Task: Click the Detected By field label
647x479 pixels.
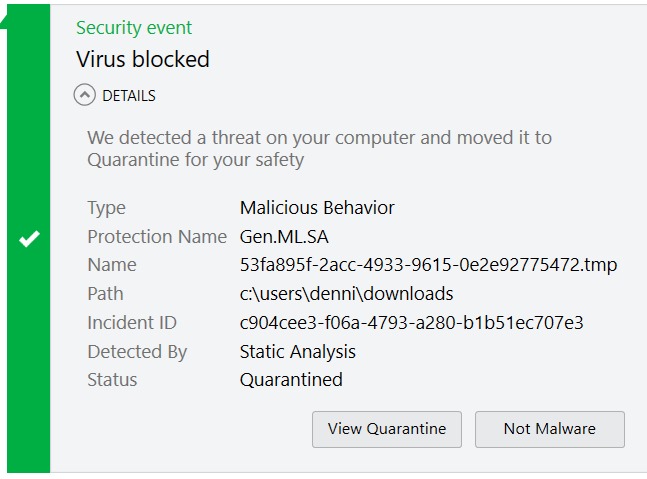Action: coord(137,352)
